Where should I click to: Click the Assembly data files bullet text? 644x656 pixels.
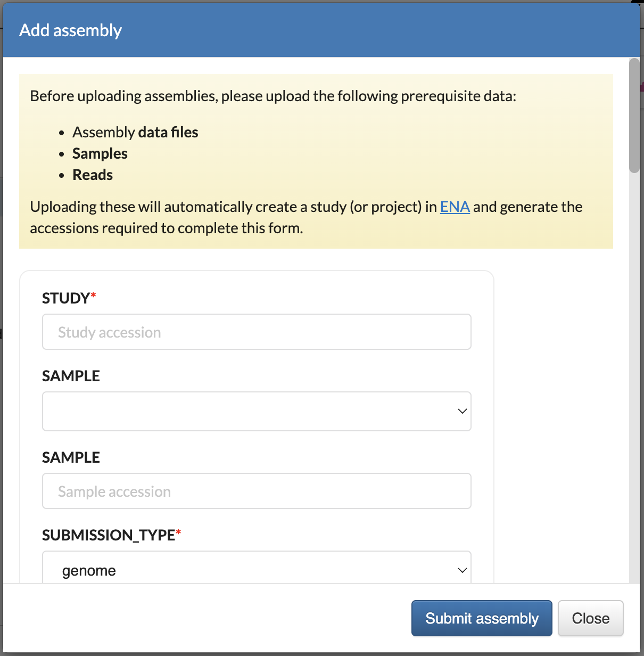pyautogui.click(x=135, y=132)
